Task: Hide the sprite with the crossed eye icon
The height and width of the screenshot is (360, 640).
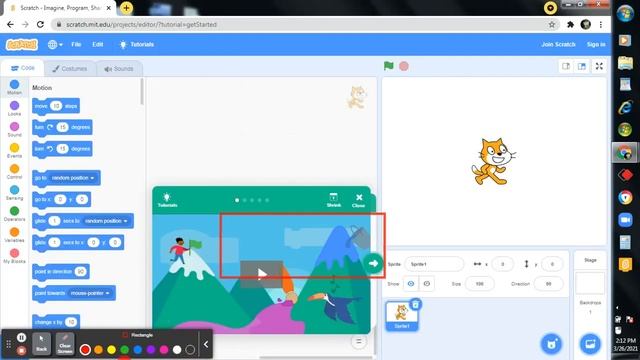Action: point(427,284)
